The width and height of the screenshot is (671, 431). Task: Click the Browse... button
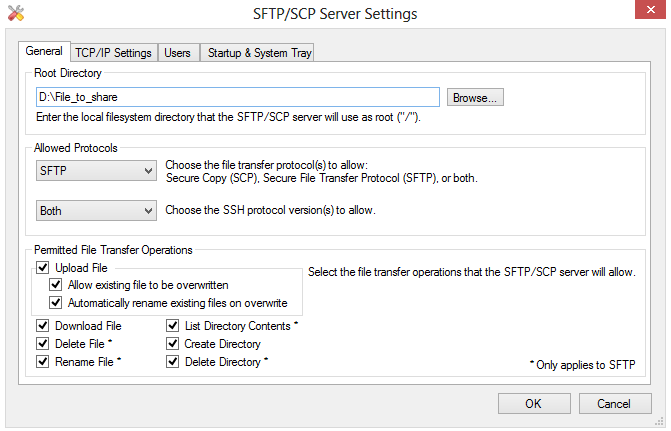pos(475,97)
